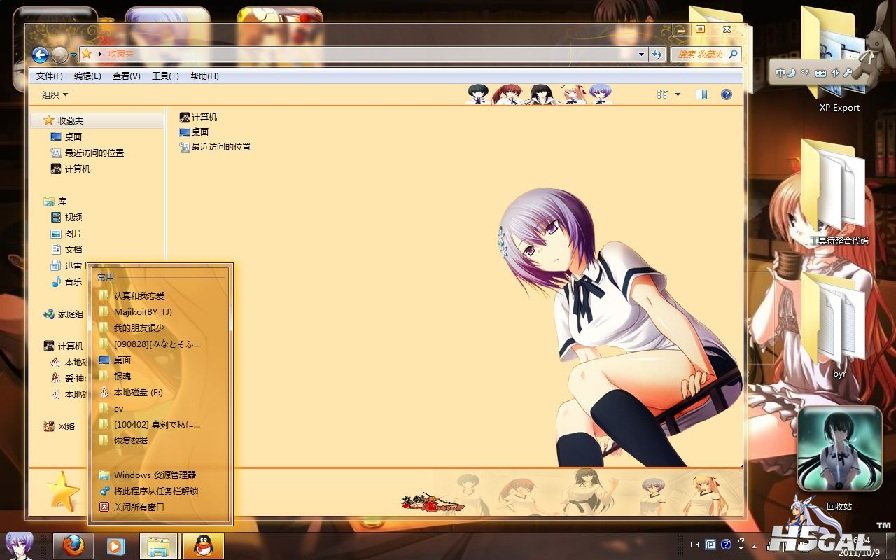Open 最近访问的位置 item in file list
This screenshot has width=896, height=560.
tap(215, 147)
